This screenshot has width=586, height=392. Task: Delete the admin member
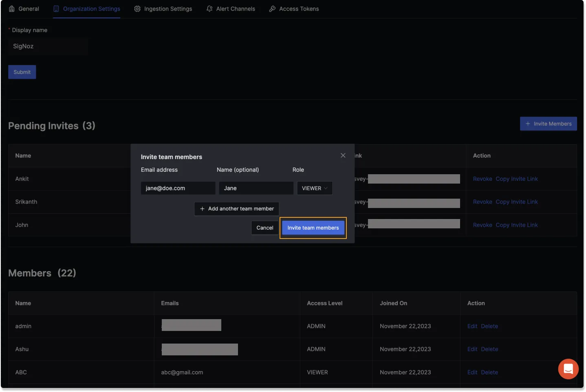pos(489,326)
